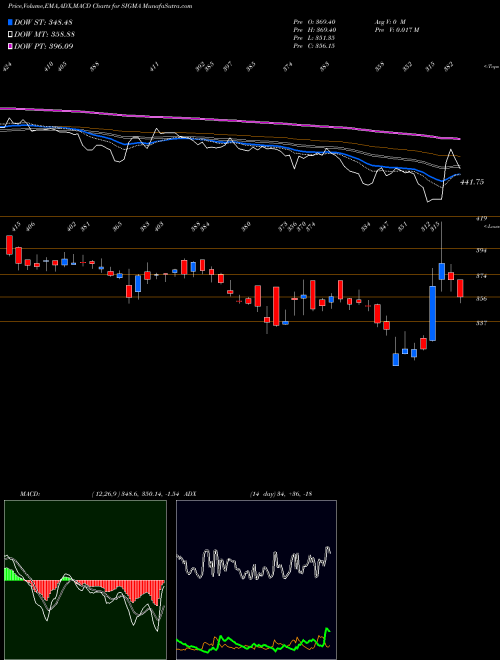Click the '<Lows' axis label
This screenshot has height=660, width=500.
491,226
